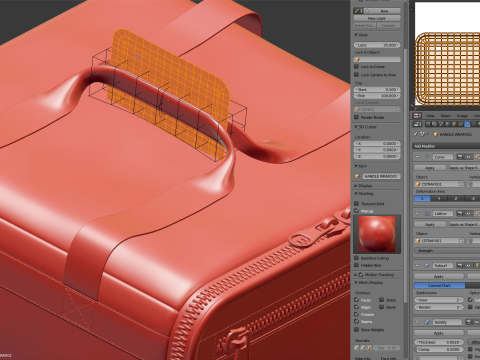The image size is (480, 360).
Task: Enable the Render Border checkbox
Action: (356, 117)
